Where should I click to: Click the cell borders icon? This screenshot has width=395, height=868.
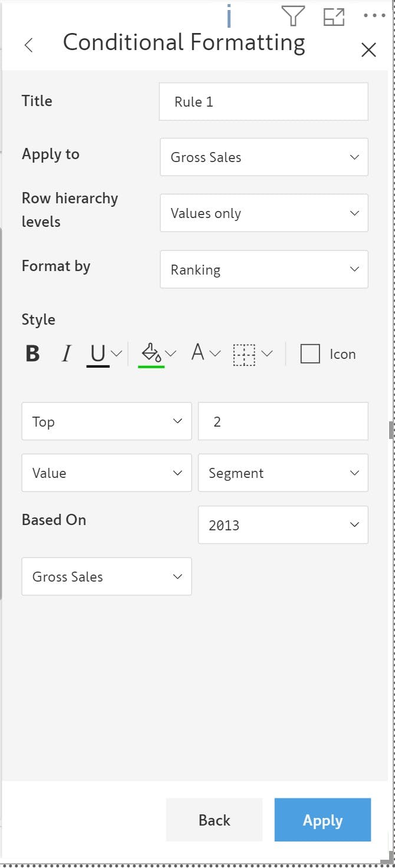[x=244, y=354]
